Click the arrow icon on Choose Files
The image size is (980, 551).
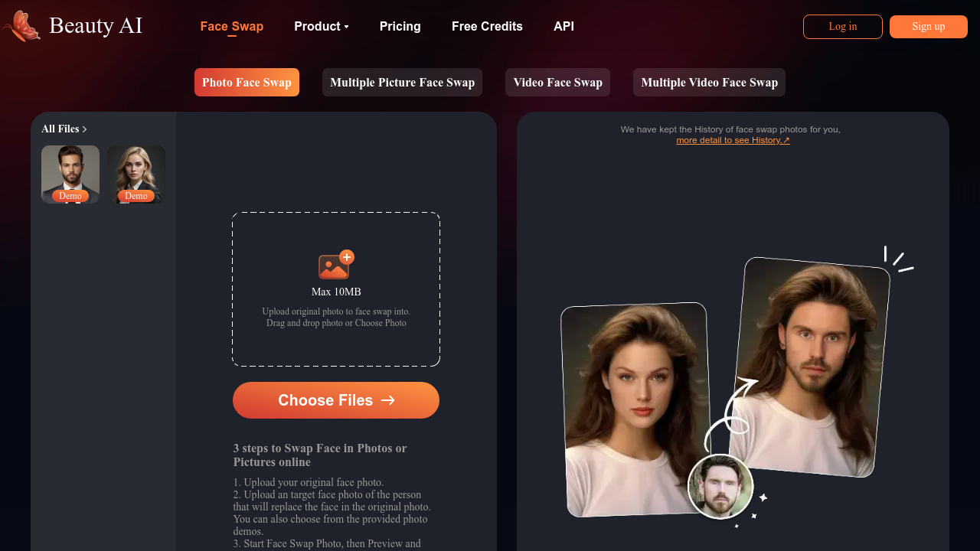tap(388, 400)
